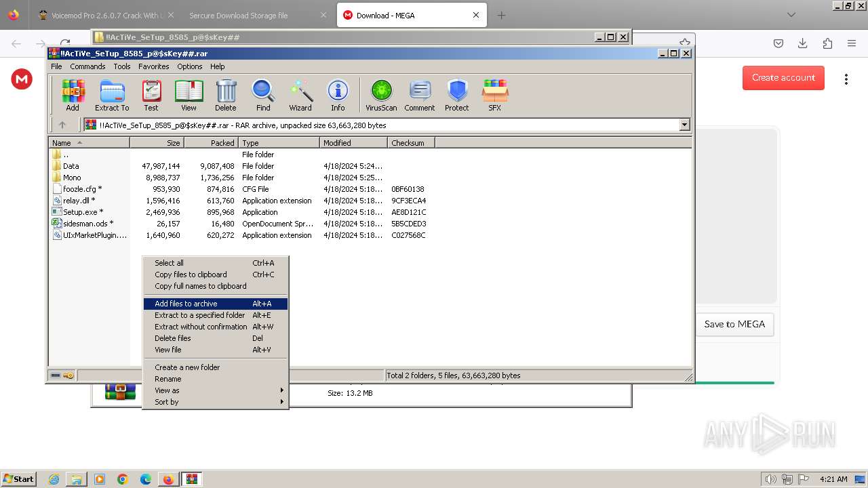Choose Add files to archive

coord(216,304)
